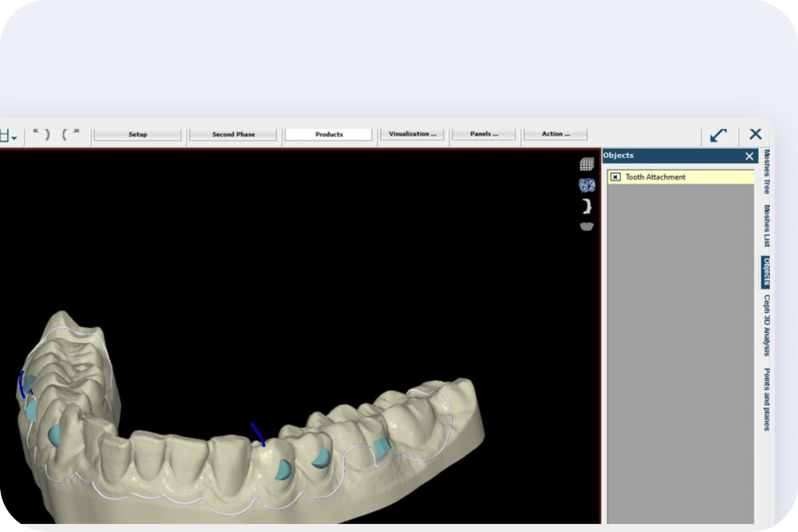
Task: Click the redo arrow in the toolbar
Action: [x=70, y=134]
